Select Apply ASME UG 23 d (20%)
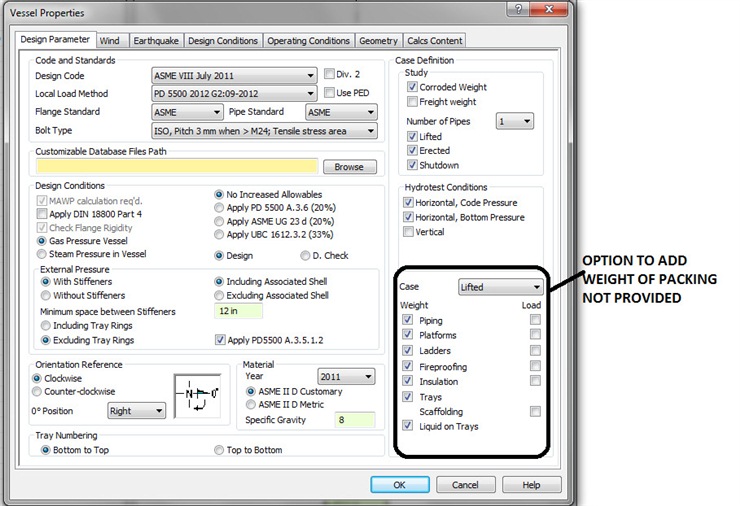 point(219,221)
